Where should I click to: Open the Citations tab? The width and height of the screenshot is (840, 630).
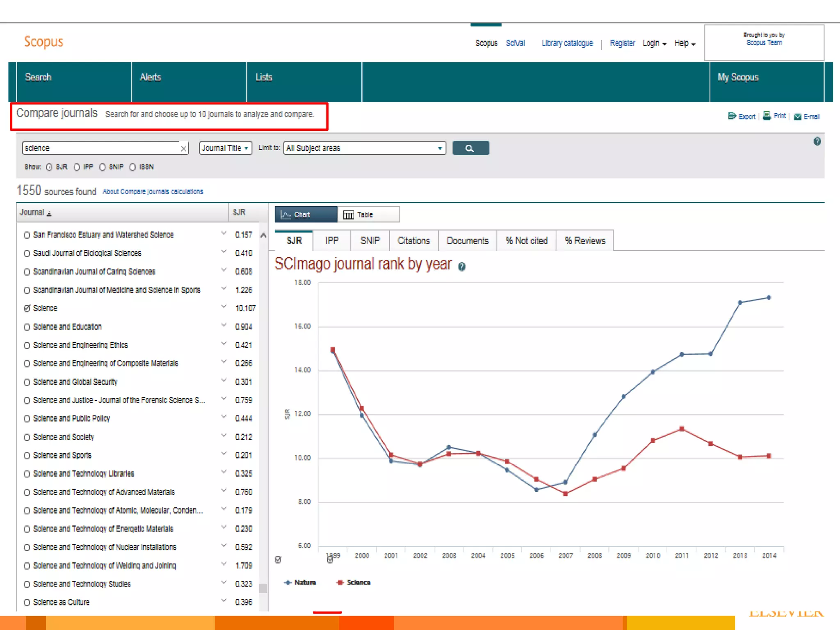coord(413,240)
